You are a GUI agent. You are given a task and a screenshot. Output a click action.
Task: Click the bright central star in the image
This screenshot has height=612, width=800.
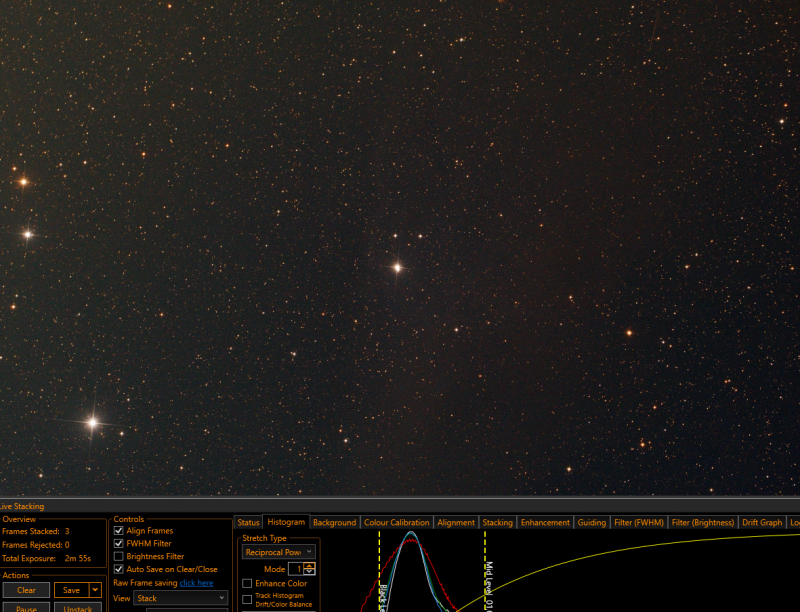397,268
